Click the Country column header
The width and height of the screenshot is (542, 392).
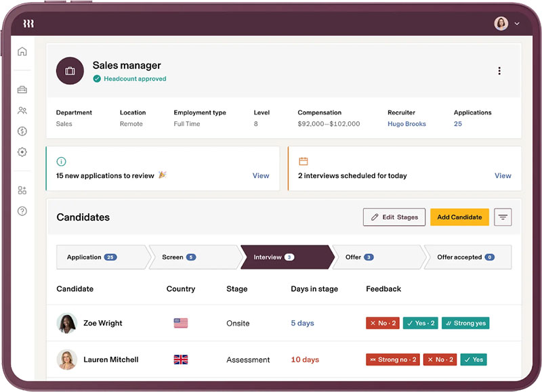pos(181,288)
